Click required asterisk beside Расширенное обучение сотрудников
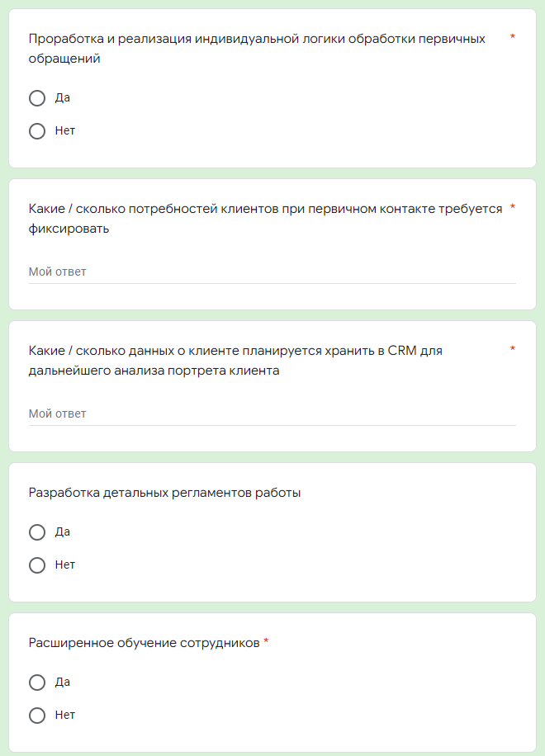This screenshot has width=545, height=756. (266, 641)
